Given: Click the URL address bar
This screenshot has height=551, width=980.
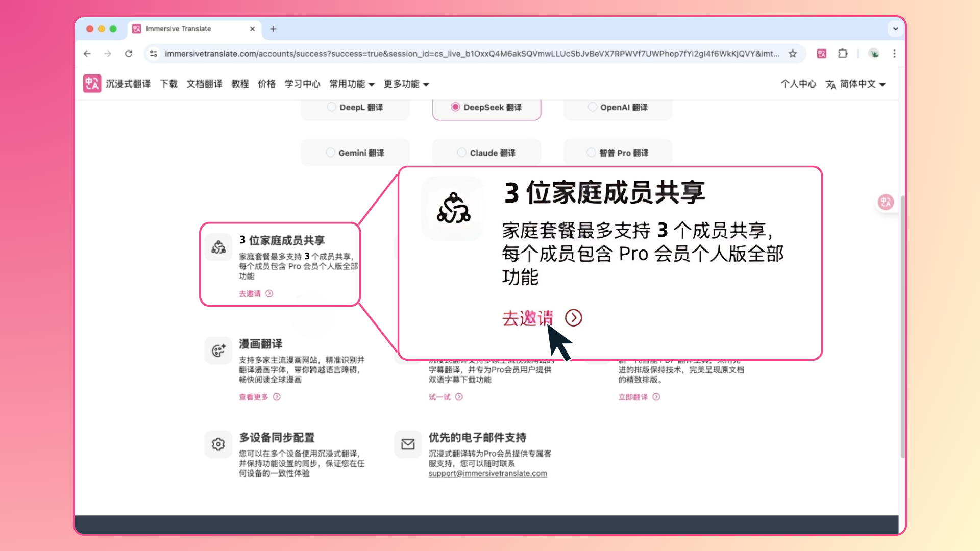Looking at the screenshot, I should 472,54.
